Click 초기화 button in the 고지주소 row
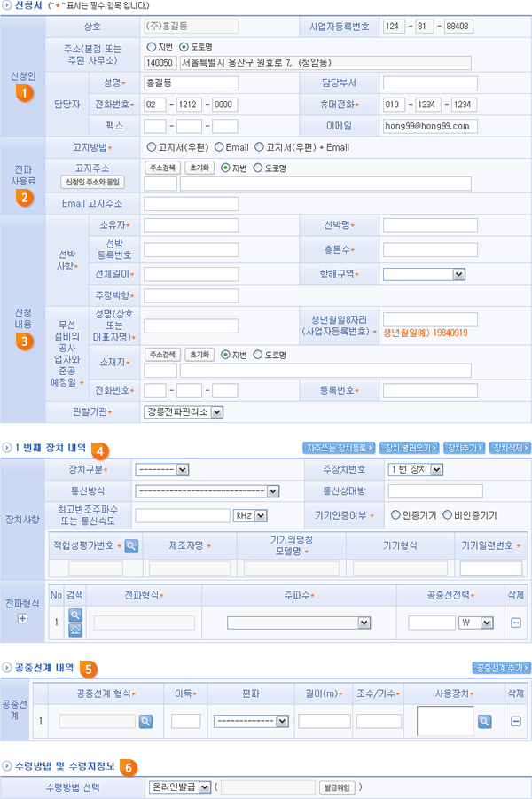This screenshot has height=799, width=532. 199,168
